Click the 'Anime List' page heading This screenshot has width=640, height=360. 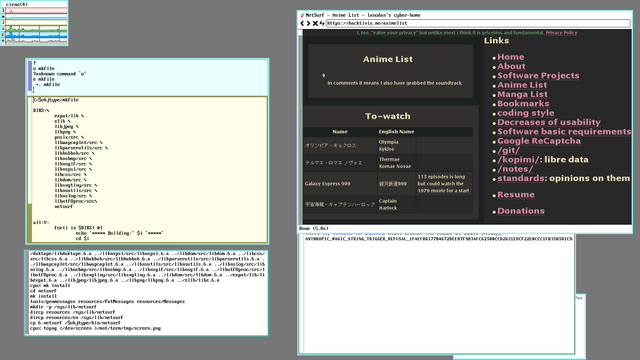pos(387,60)
